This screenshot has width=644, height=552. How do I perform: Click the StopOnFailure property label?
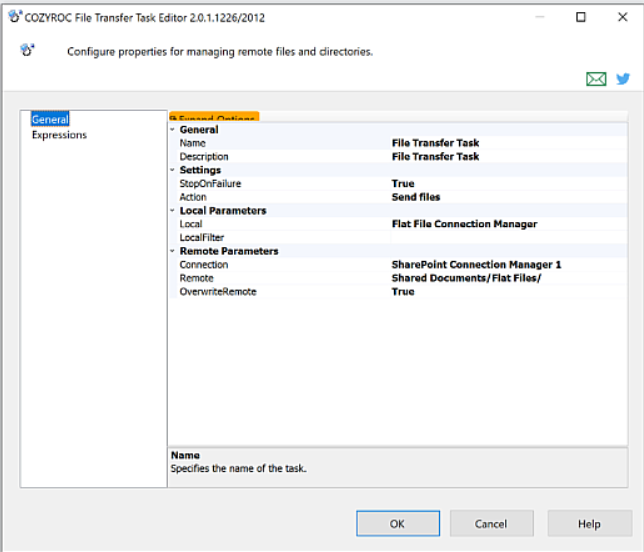[210, 184]
